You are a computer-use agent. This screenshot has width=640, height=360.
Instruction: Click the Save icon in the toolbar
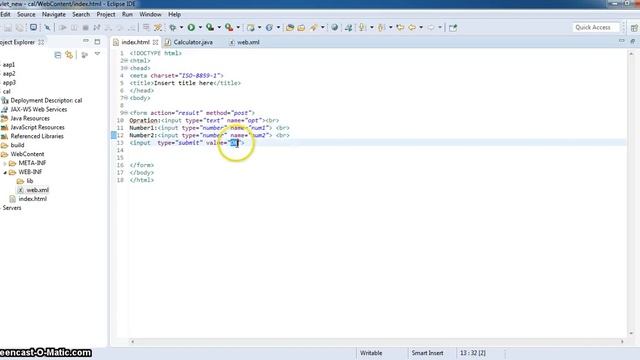tap(8, 28)
